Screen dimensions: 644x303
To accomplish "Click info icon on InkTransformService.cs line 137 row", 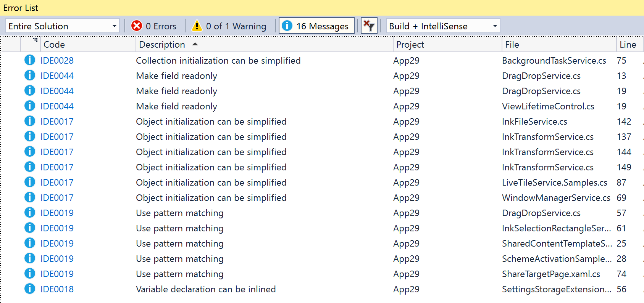I will [30, 136].
